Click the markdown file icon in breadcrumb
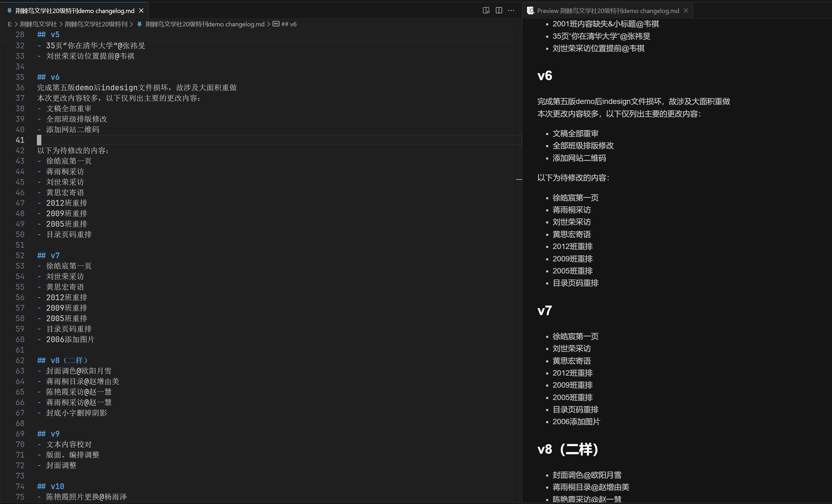832x504 pixels. click(x=139, y=24)
